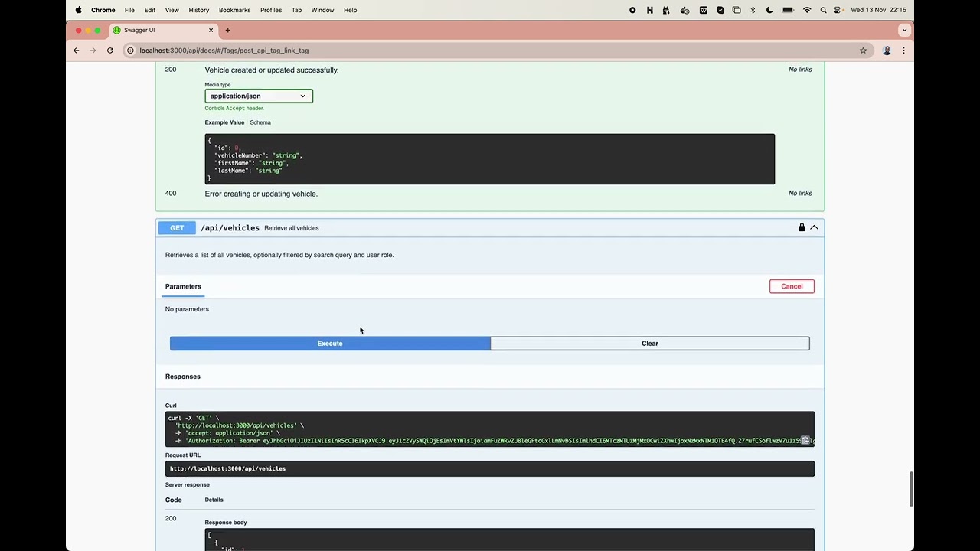
Task: Click the circle record icon in menu bar
Action: 632,10
